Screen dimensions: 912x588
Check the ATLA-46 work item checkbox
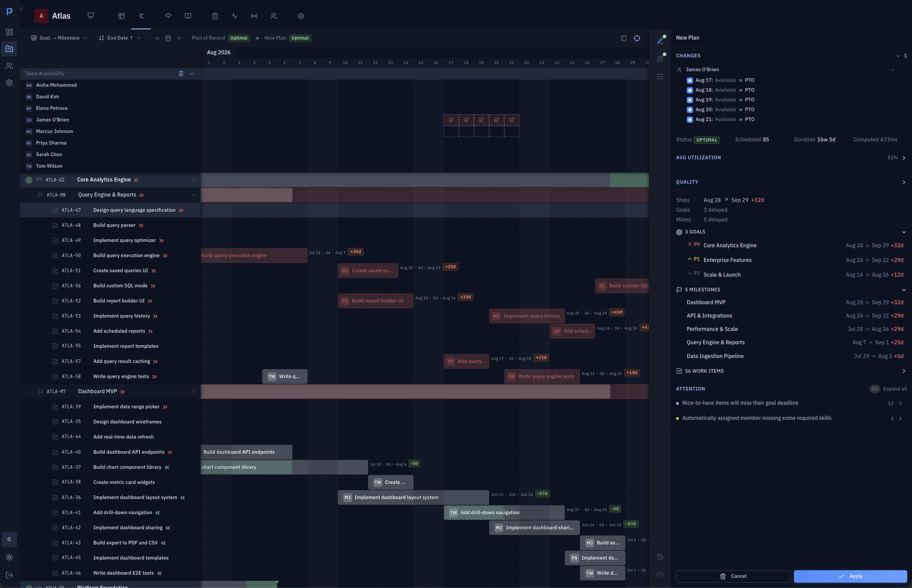[x=55, y=573]
